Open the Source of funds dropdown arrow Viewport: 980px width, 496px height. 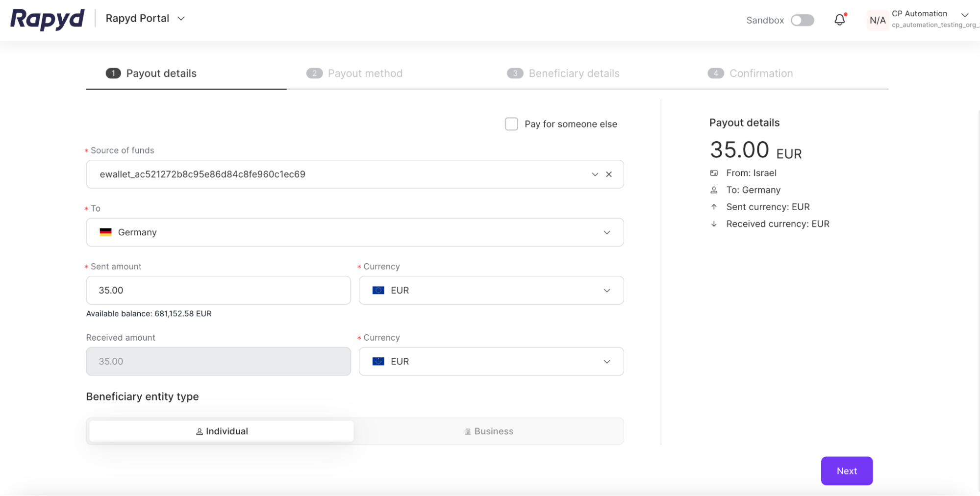pos(595,174)
